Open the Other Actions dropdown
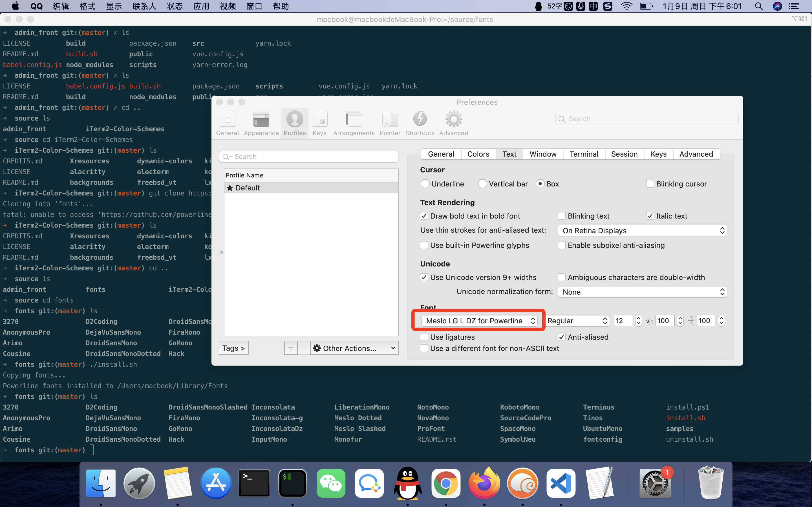Screen dimensions: 812x507 pos(354,348)
